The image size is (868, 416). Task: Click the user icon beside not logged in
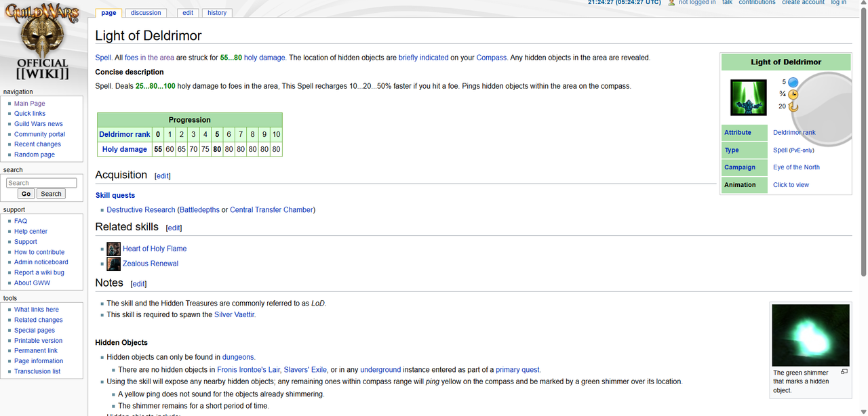point(671,3)
